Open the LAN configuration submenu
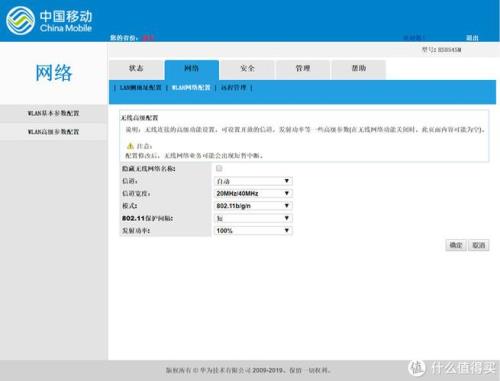 140,88
